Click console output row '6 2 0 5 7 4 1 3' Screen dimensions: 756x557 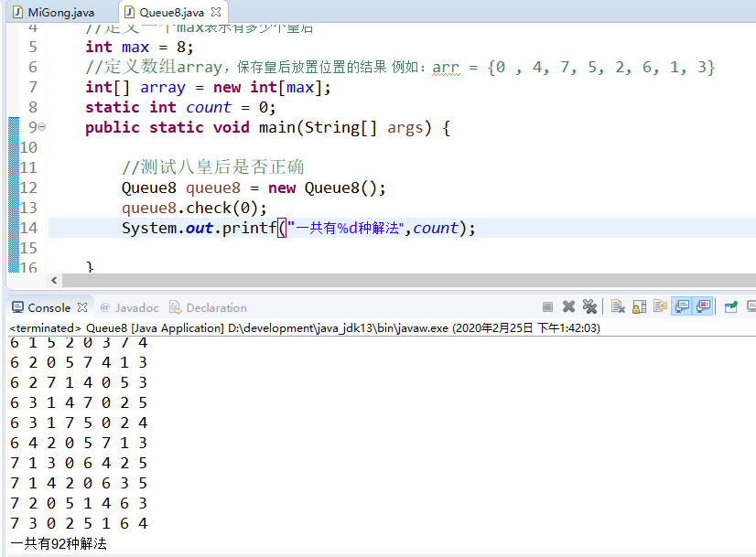(x=79, y=362)
